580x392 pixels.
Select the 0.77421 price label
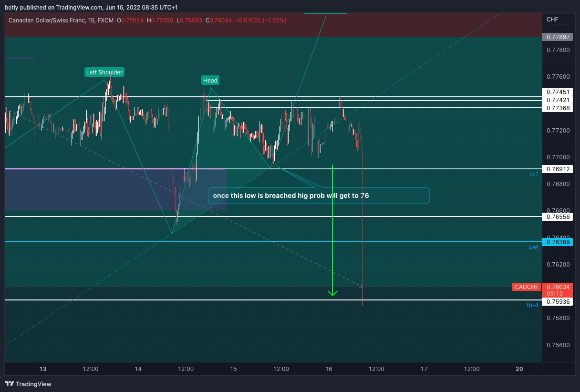(x=559, y=100)
